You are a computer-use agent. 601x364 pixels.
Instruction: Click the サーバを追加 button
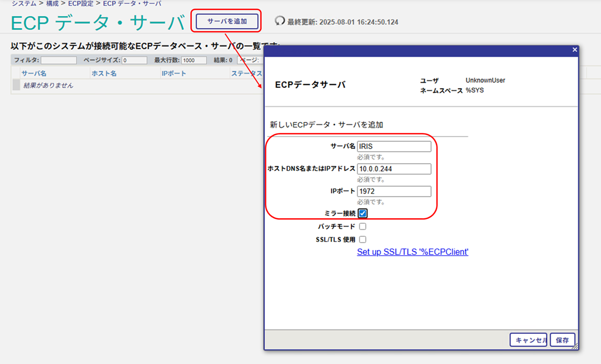[x=227, y=21]
